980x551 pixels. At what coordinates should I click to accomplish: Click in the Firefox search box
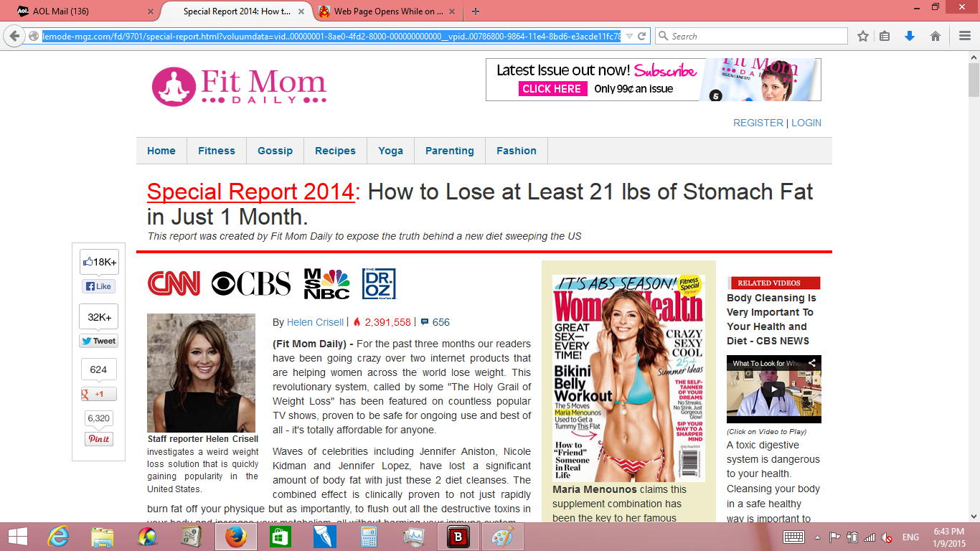point(753,36)
